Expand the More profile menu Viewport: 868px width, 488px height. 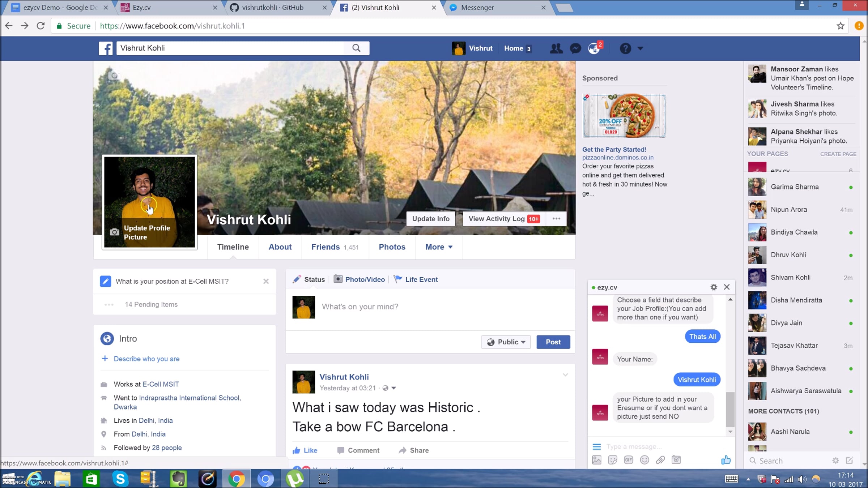[x=439, y=247]
